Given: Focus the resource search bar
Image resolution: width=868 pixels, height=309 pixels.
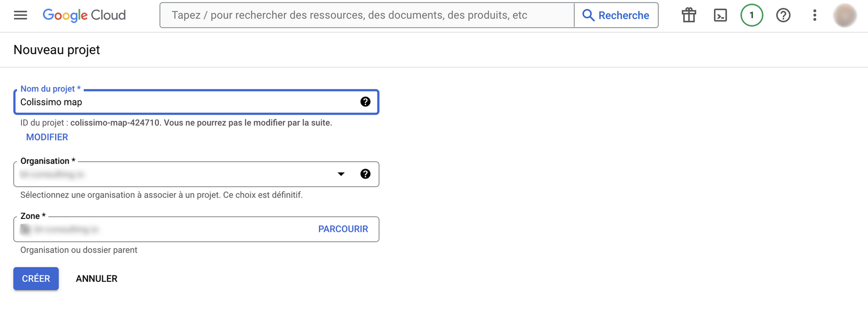Looking at the screenshot, I should pos(367,15).
